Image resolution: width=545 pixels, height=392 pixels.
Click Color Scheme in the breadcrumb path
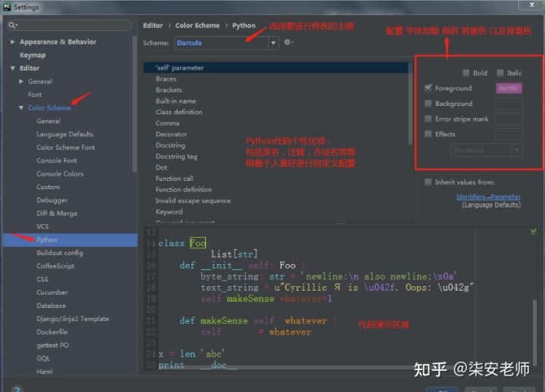(x=197, y=26)
